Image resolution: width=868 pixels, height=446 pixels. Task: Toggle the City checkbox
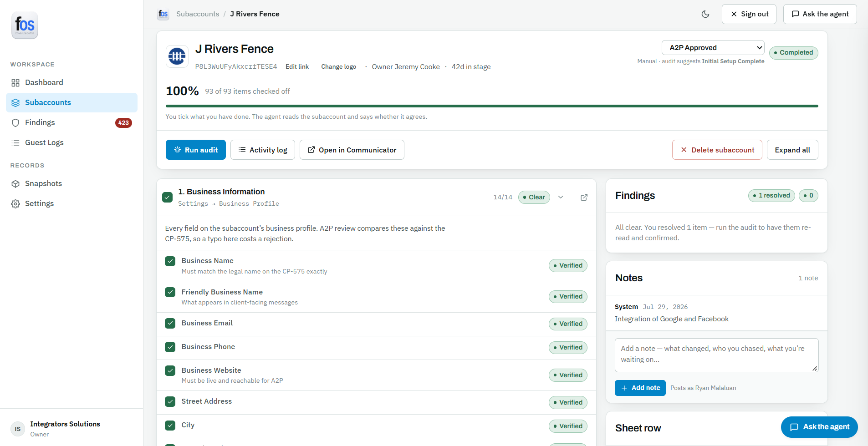point(170,426)
